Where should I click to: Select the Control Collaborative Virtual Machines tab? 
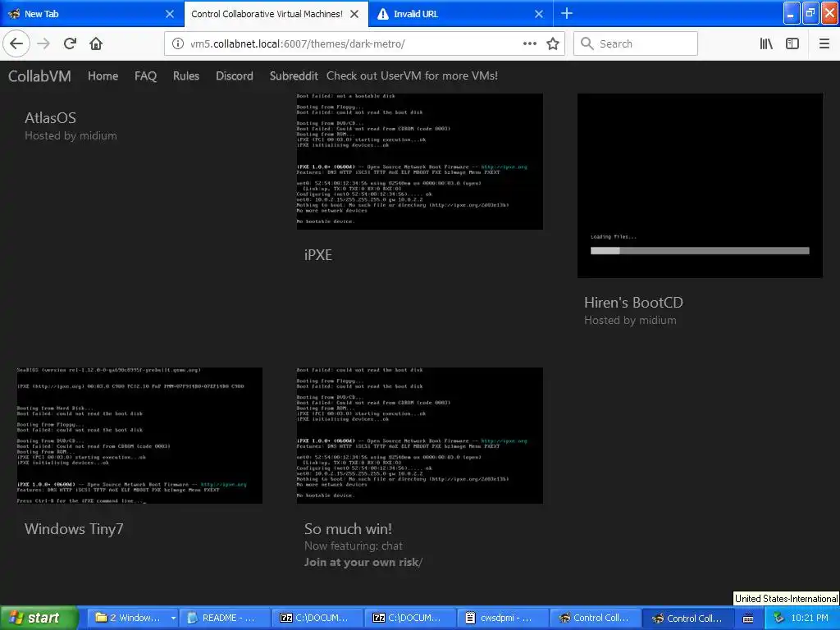pos(276,13)
